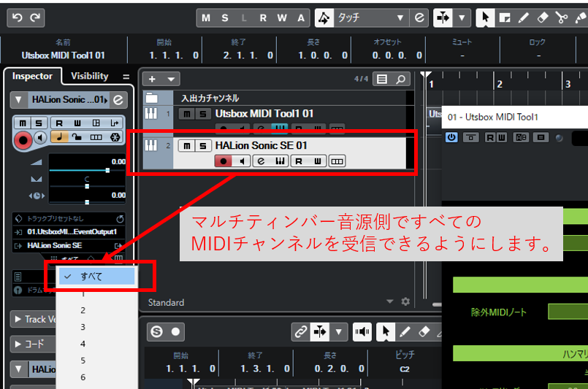Click Inspector volume fader handle
The height and width of the screenshot is (389, 588).
[107, 170]
